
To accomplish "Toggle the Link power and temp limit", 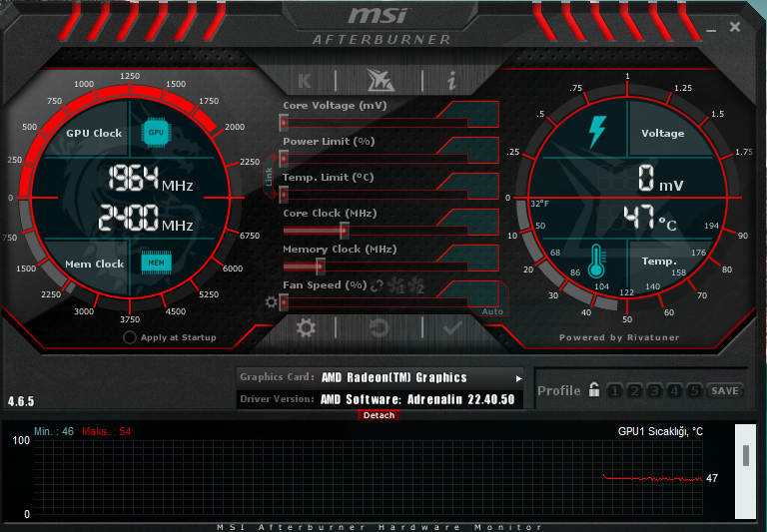I will click(x=269, y=176).
